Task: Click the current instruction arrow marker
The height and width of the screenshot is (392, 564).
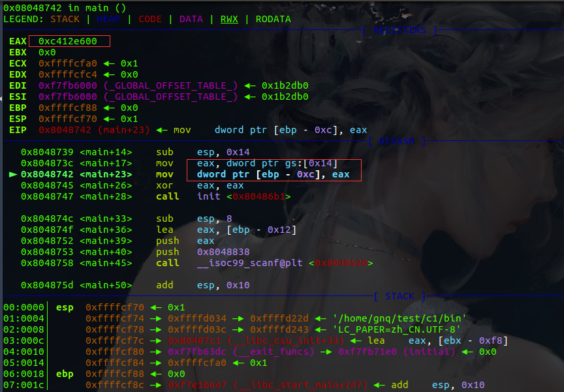Action: (x=12, y=175)
